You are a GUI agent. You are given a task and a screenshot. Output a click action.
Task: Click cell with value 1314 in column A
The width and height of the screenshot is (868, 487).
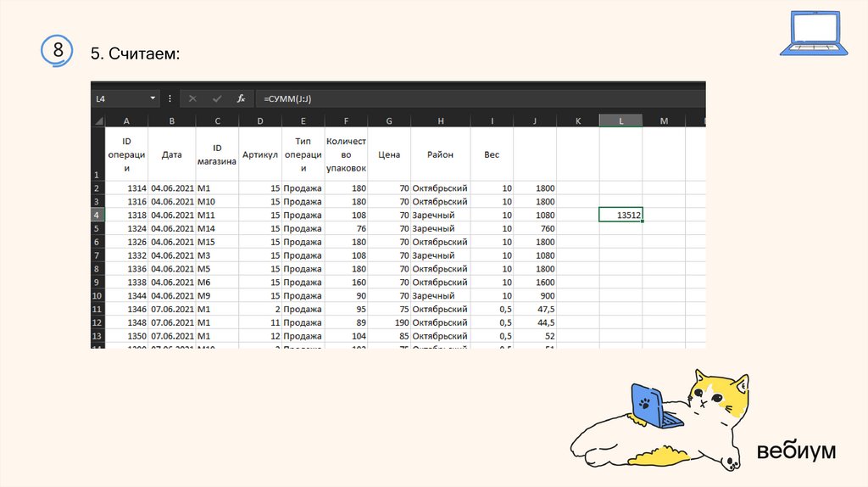tap(126, 188)
